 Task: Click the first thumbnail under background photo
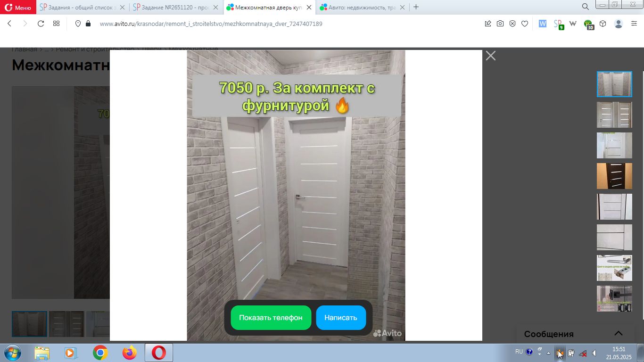click(x=29, y=324)
